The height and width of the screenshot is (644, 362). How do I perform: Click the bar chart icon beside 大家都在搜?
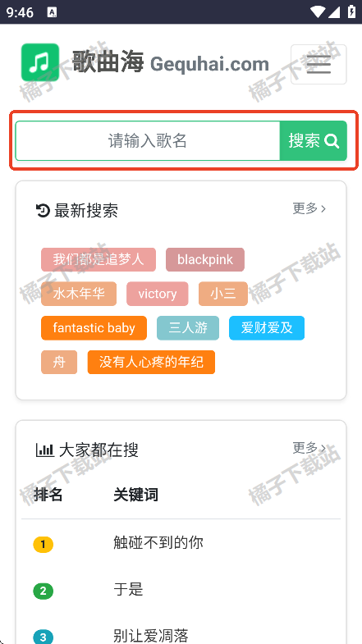pos(45,450)
